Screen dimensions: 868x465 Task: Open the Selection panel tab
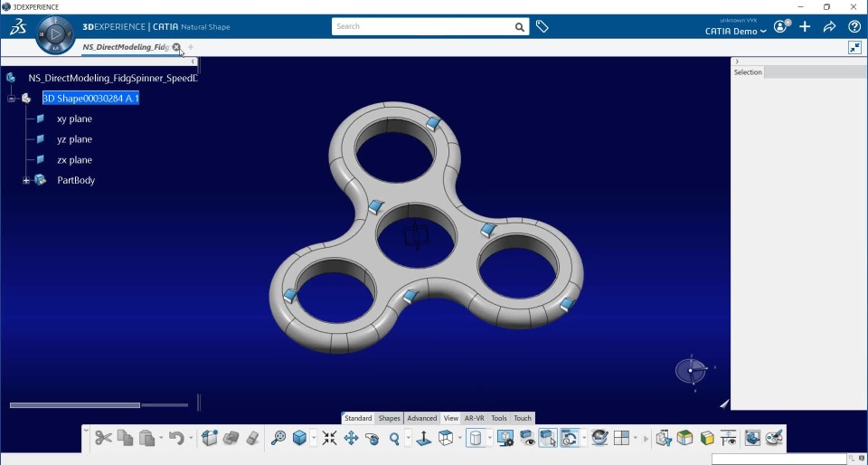(x=748, y=72)
